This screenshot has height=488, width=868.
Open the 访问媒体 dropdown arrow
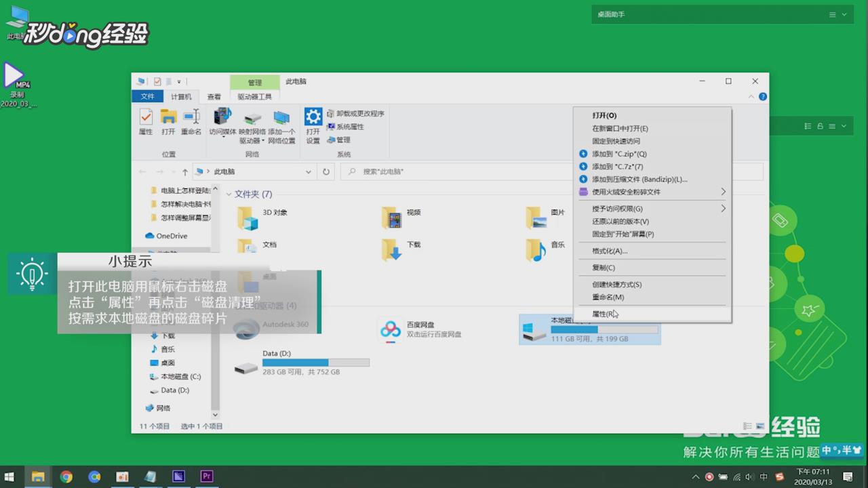click(223, 138)
